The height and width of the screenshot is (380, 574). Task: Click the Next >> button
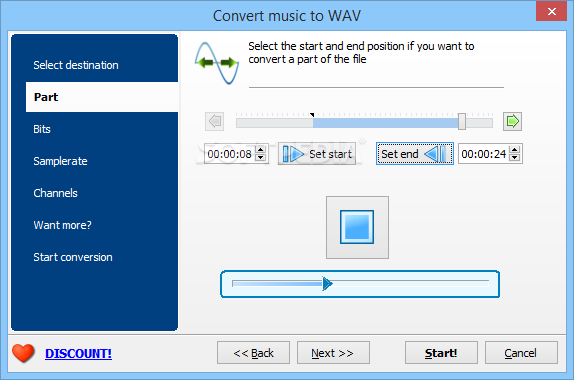tap(333, 353)
